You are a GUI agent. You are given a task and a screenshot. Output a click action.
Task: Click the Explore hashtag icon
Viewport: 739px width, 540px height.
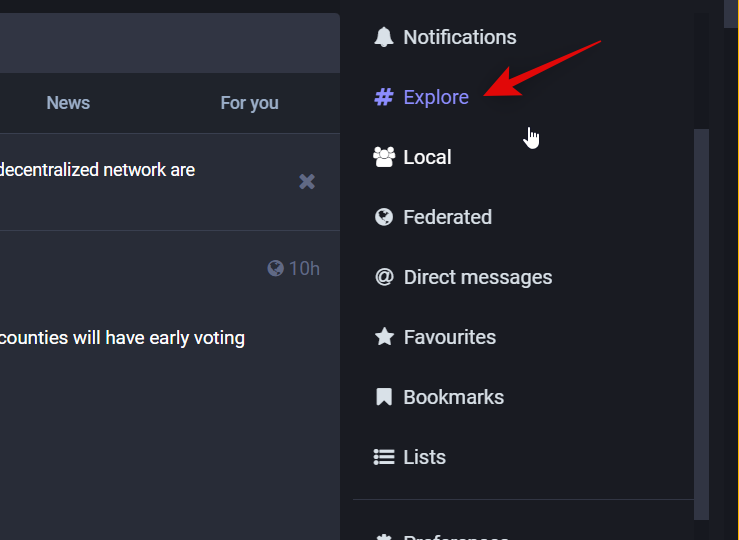(x=384, y=97)
